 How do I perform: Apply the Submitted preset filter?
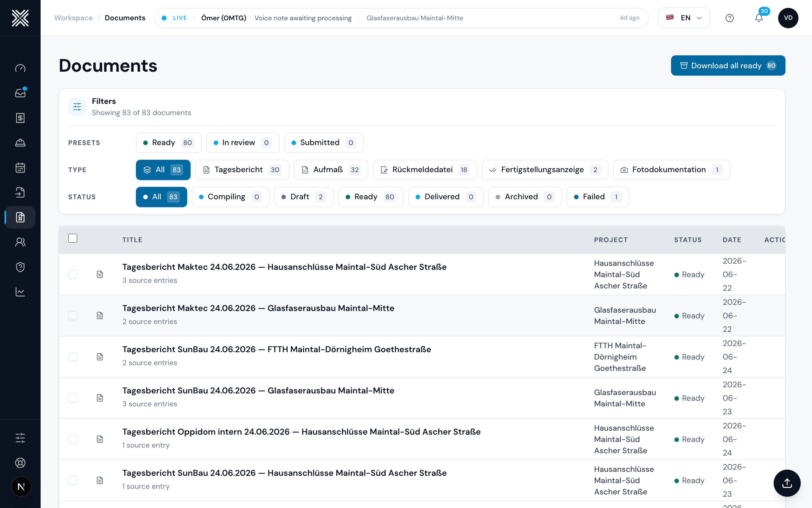point(324,143)
